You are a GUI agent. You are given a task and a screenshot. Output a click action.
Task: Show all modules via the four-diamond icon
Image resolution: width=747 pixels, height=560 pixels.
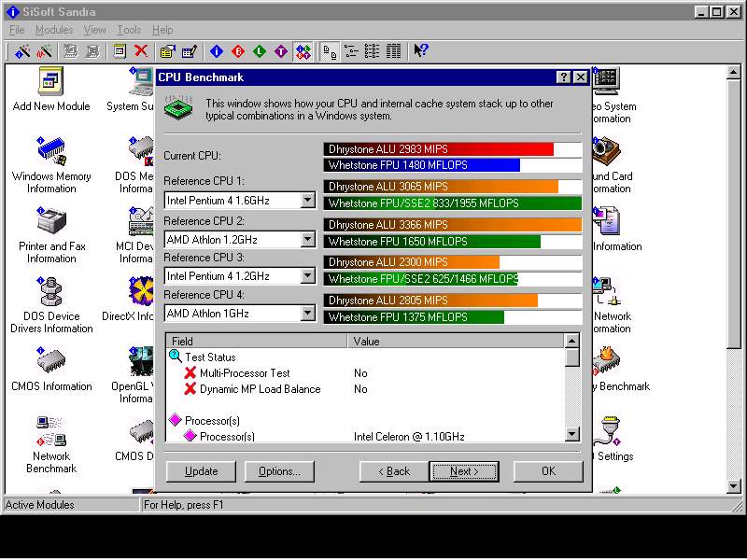(x=303, y=51)
